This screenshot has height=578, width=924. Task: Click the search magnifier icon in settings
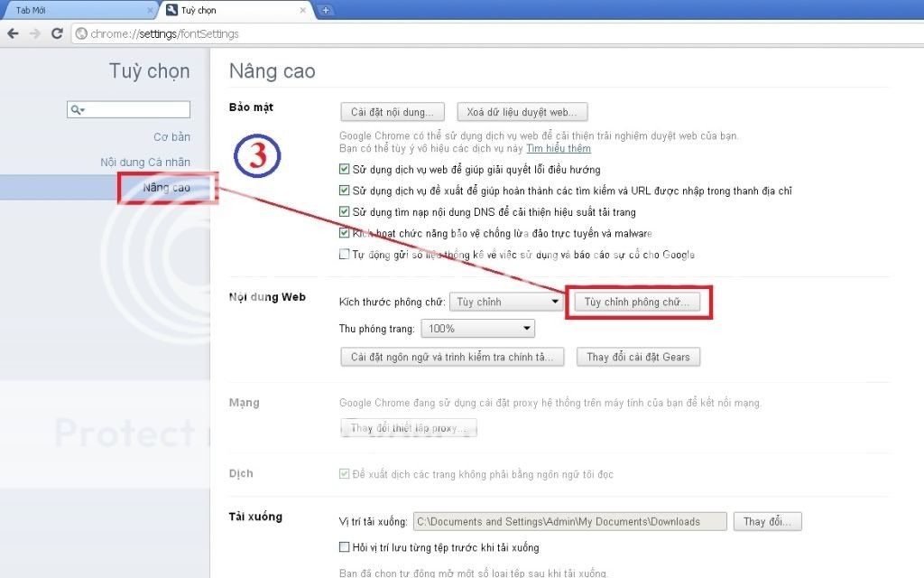(x=79, y=110)
